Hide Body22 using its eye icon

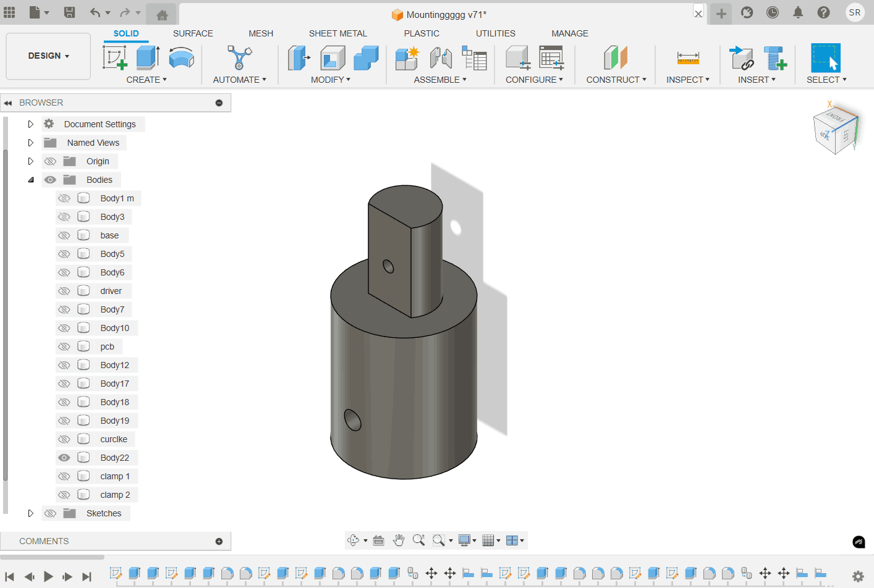point(64,458)
